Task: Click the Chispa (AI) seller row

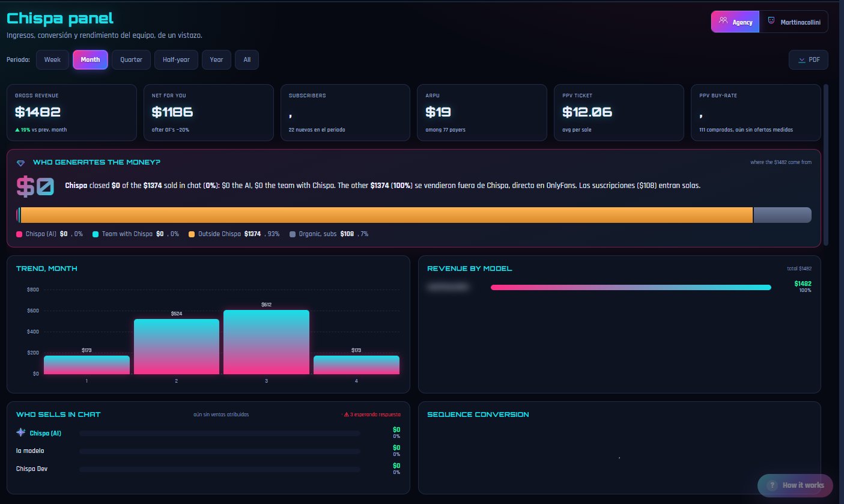Action: click(x=208, y=433)
